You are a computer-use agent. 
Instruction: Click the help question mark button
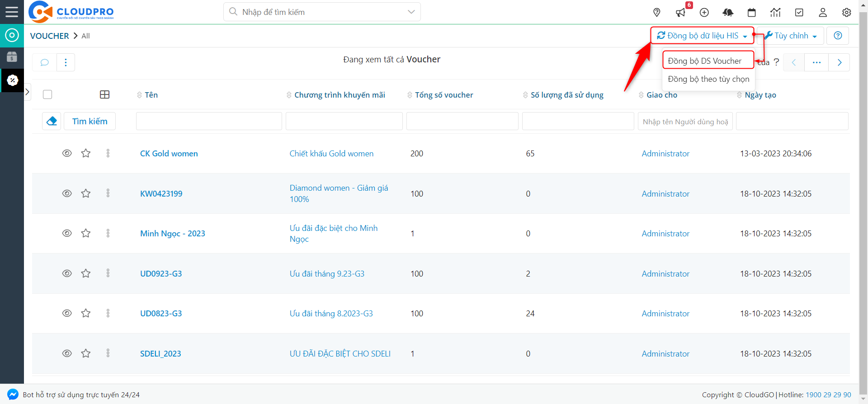[838, 36]
